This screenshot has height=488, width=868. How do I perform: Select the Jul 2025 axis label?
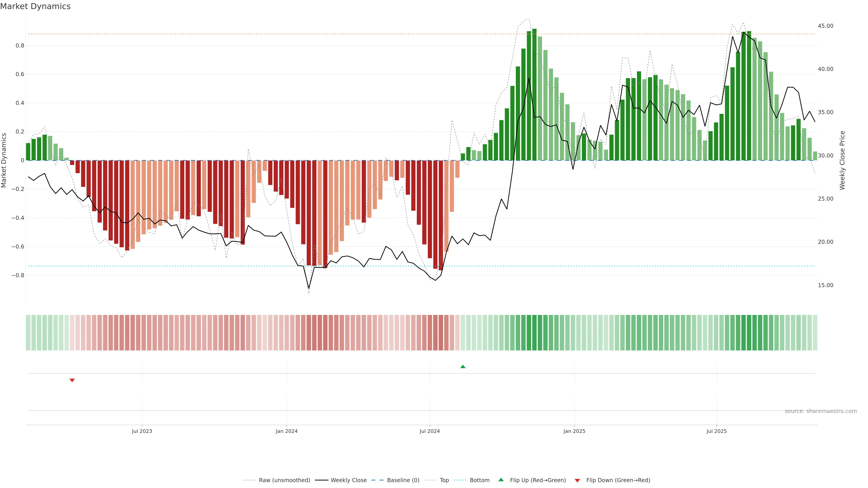click(716, 431)
